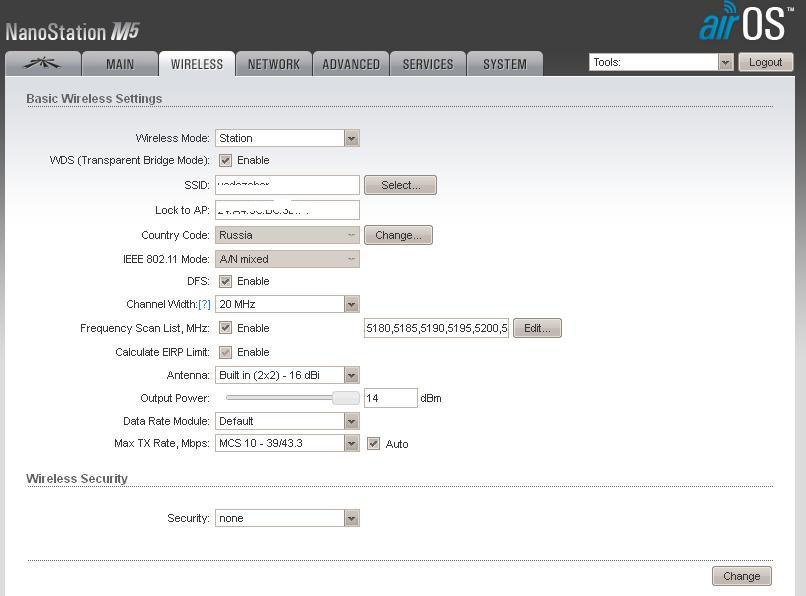The image size is (806, 596).
Task: Toggle Calculate EIRP Limit checkbox
Action: [x=225, y=352]
